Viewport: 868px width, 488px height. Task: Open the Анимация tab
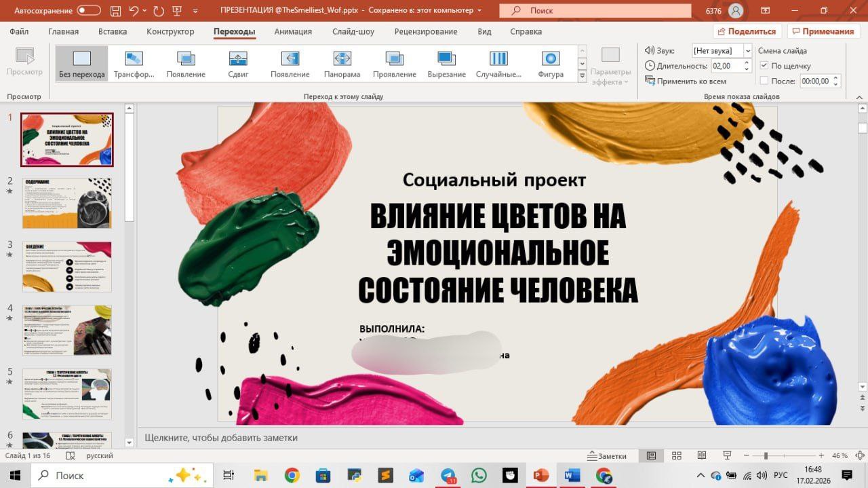click(x=293, y=31)
